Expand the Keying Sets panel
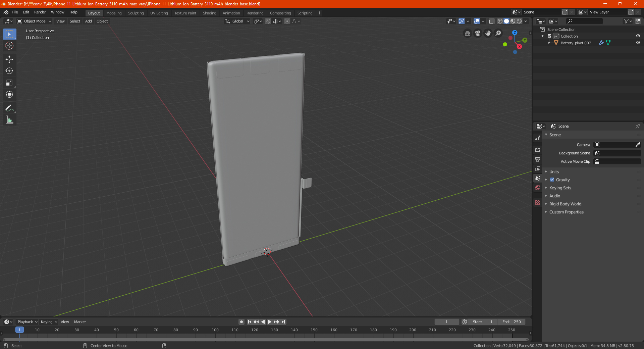This screenshot has width=644, height=349. pyautogui.click(x=560, y=188)
